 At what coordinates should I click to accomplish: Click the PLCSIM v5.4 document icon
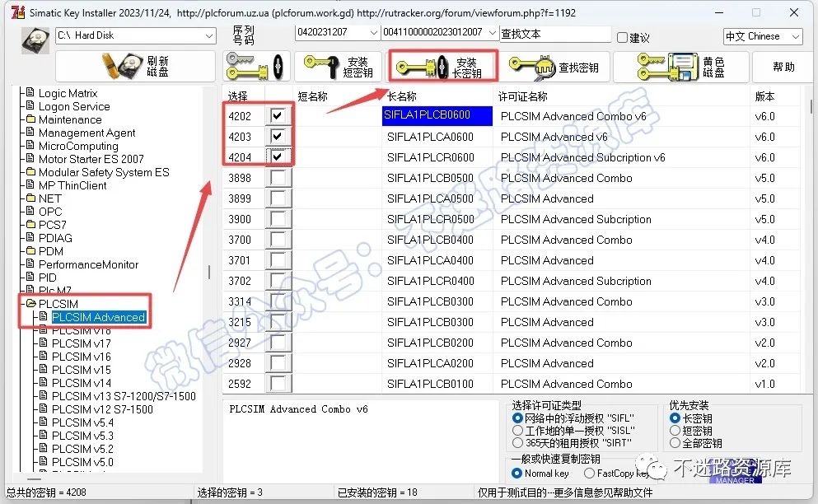44,422
